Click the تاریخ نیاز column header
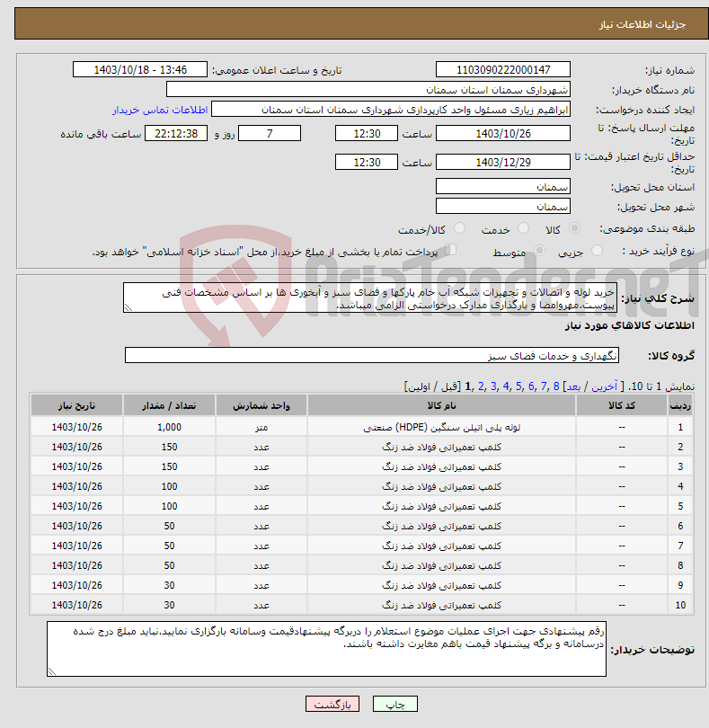 coord(76,405)
